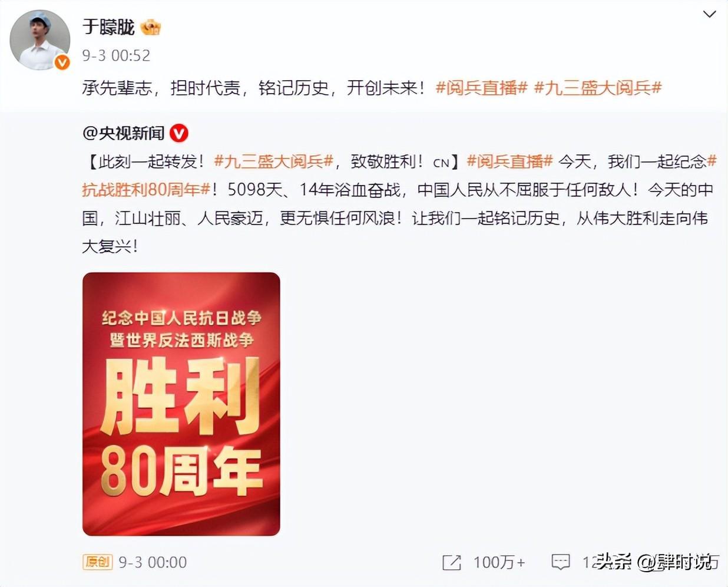Click the 100万+ repost count
Viewport: 728px width, 587px height.
tap(499, 562)
